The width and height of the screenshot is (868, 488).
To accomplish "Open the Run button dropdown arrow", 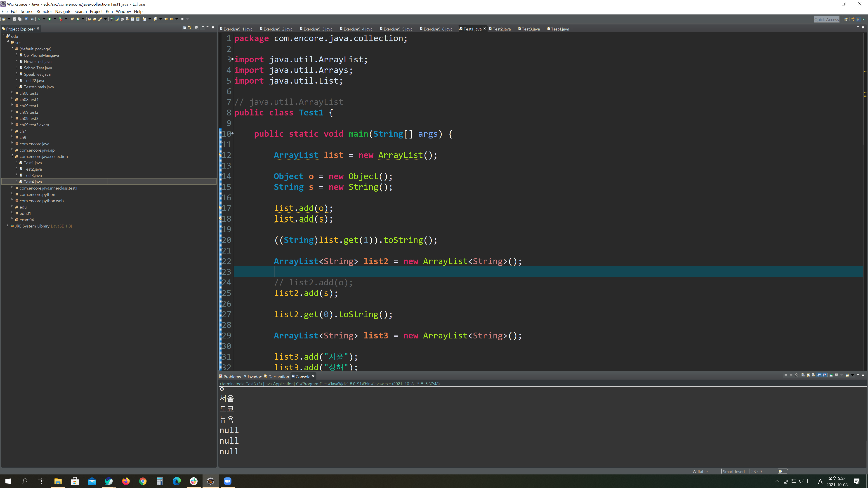I will click(x=55, y=19).
